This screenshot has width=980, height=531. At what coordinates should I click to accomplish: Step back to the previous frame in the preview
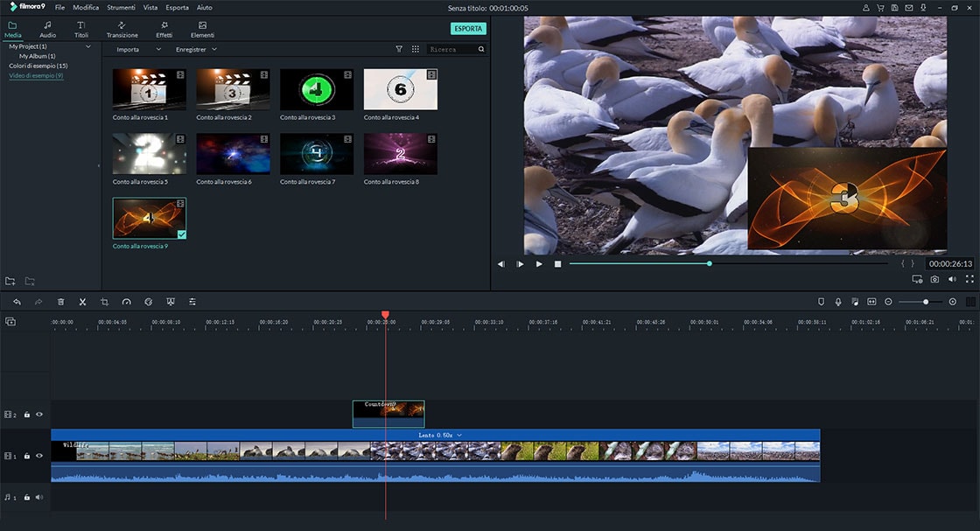[500, 263]
